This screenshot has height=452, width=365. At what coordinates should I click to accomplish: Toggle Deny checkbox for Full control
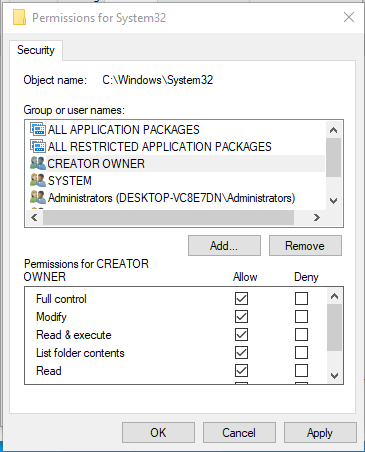[x=301, y=298]
